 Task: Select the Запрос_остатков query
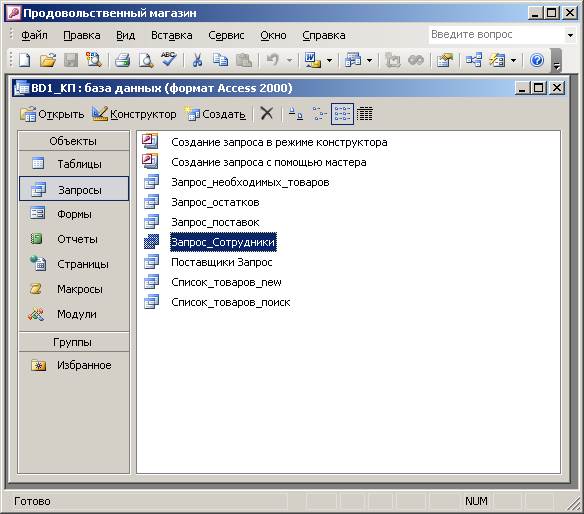pyautogui.click(x=215, y=202)
